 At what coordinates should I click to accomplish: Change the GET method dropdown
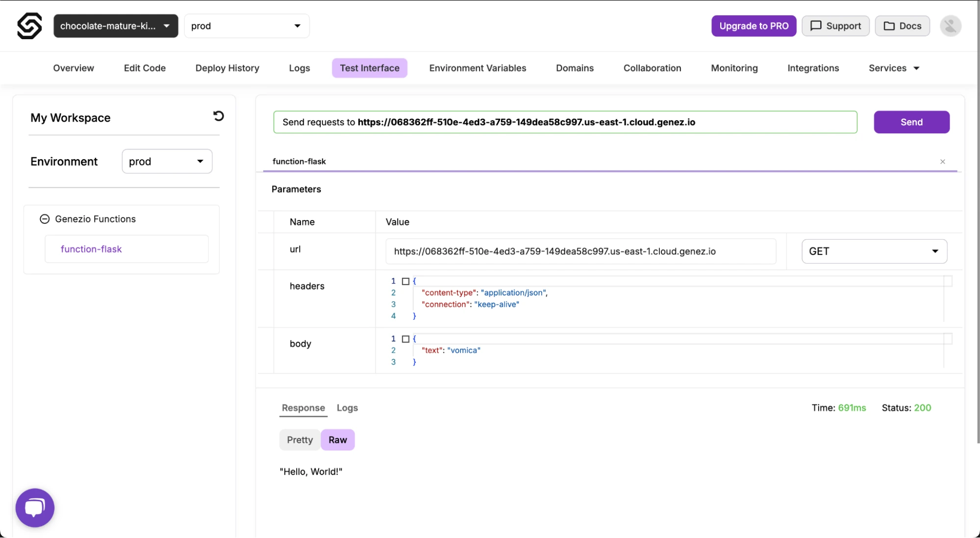(x=874, y=251)
